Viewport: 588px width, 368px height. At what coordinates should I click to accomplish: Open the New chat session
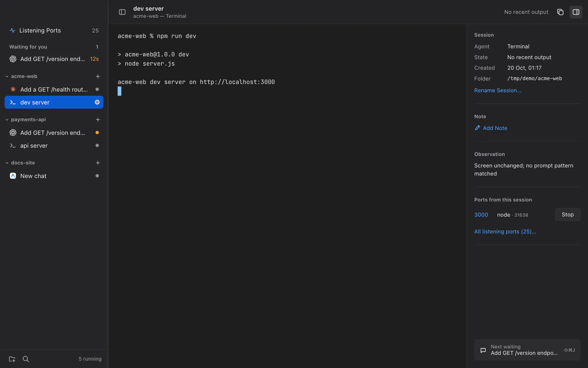[54, 176]
